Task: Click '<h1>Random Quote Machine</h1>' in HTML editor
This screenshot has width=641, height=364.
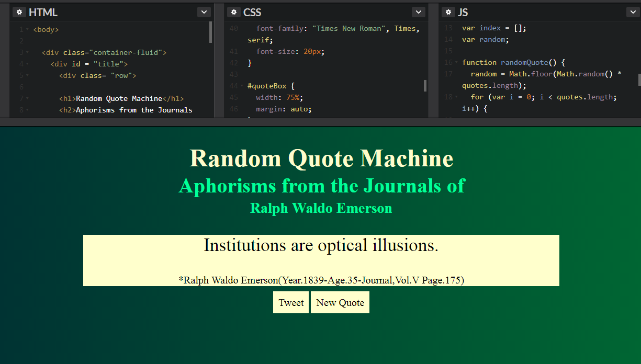Action: [121, 99]
